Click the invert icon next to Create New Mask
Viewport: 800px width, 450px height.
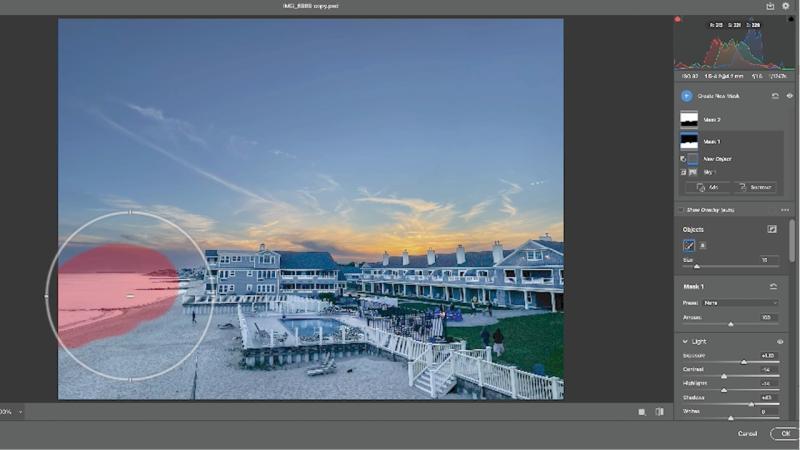click(774, 96)
